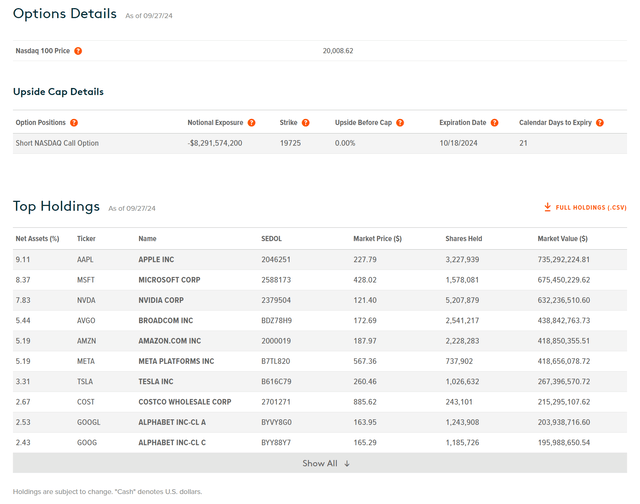Sort by Net Assets (%) column header
The height and width of the screenshot is (504, 640).
click(x=38, y=239)
